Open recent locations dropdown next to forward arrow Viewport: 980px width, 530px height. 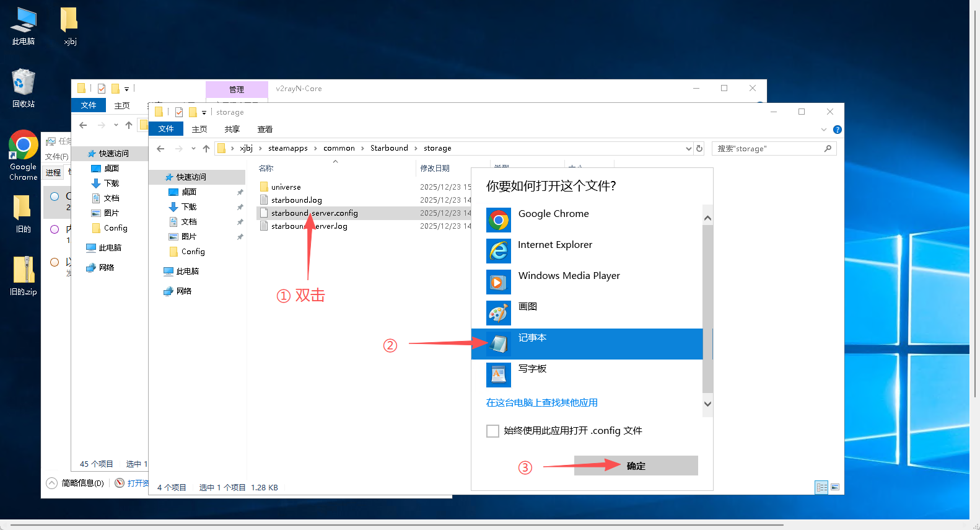click(x=193, y=149)
